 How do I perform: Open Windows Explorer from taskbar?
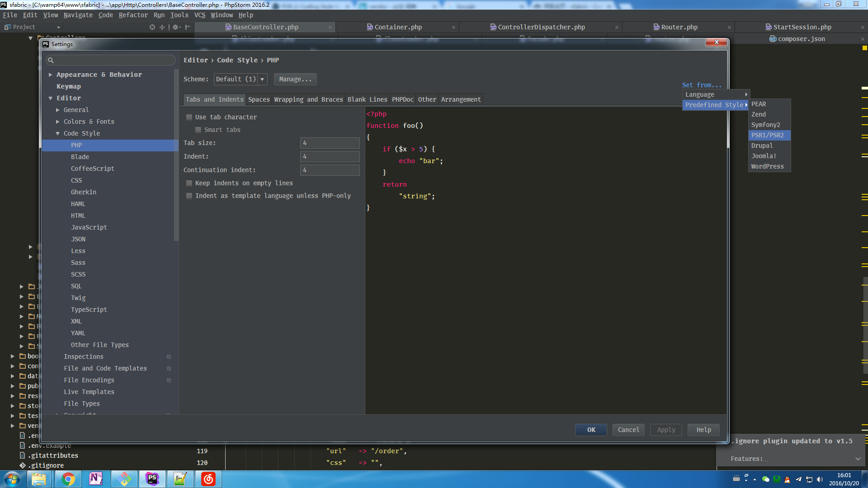point(39,479)
